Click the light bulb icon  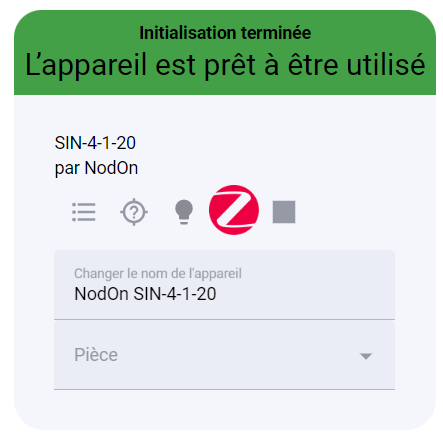[184, 212]
